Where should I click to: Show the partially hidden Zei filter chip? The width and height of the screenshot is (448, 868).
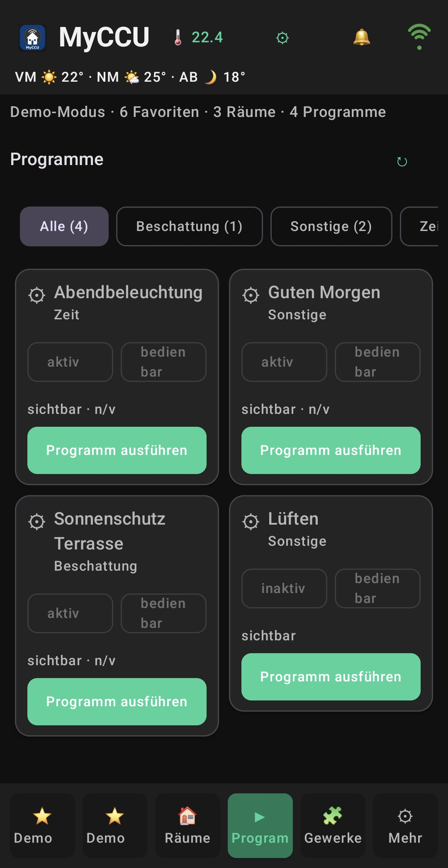click(420, 226)
